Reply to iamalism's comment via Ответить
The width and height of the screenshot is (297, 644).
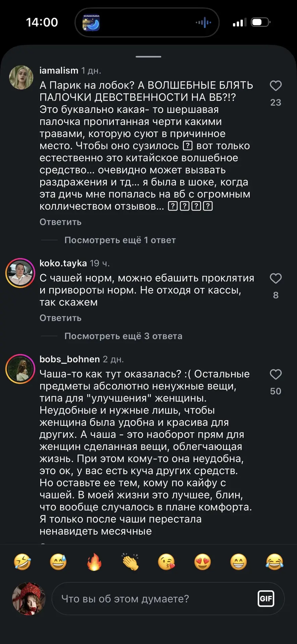60,222
